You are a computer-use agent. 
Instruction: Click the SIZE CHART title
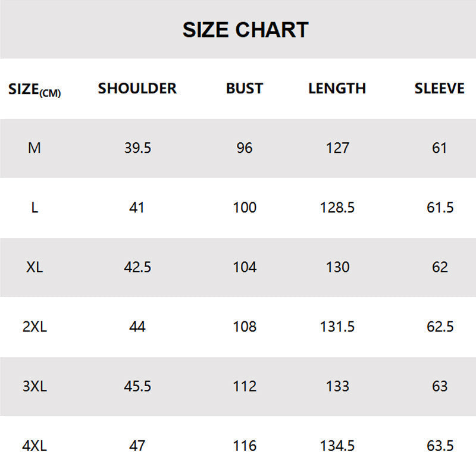(x=245, y=30)
